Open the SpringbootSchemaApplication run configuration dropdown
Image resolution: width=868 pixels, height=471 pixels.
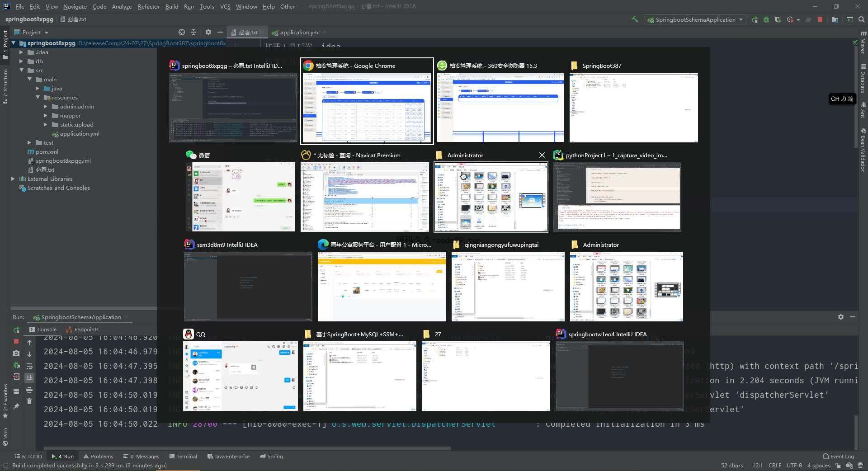point(695,19)
